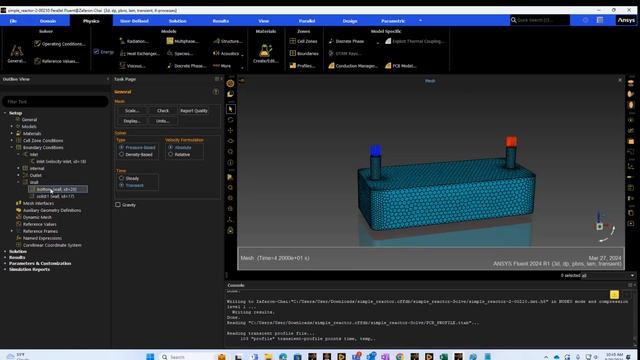The width and height of the screenshot is (640, 360).
Task: Switch to the User-Defined ribbon tab
Action: click(x=134, y=21)
